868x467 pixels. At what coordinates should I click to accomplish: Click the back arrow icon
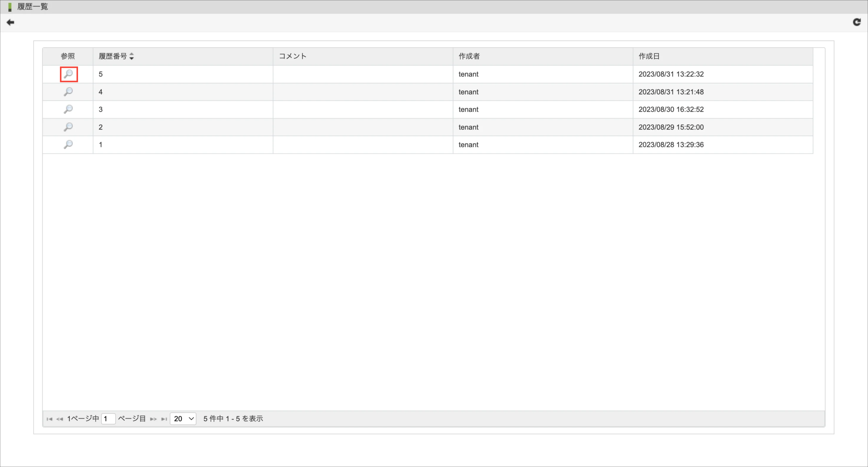(10, 23)
